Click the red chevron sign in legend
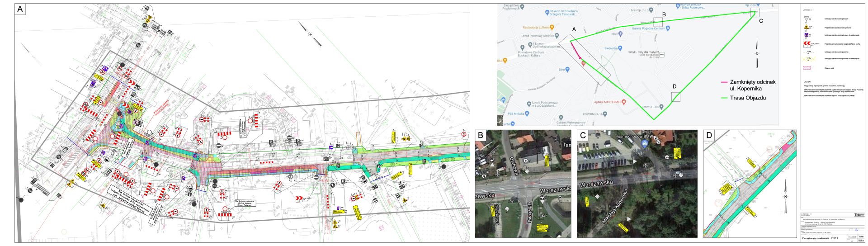Screen dimensions: 868x246 (x=806, y=44)
